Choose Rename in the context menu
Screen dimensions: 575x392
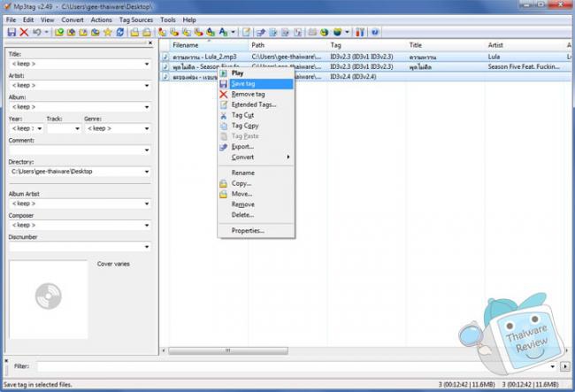(x=257, y=173)
